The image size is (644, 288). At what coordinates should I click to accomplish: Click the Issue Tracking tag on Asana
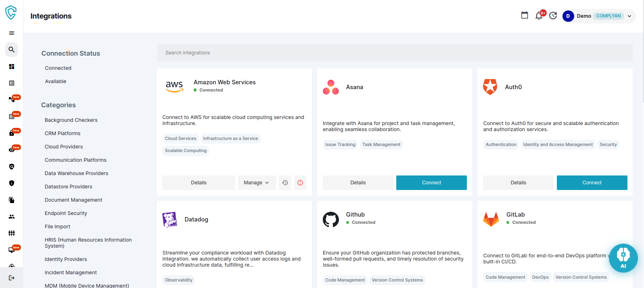pos(340,145)
